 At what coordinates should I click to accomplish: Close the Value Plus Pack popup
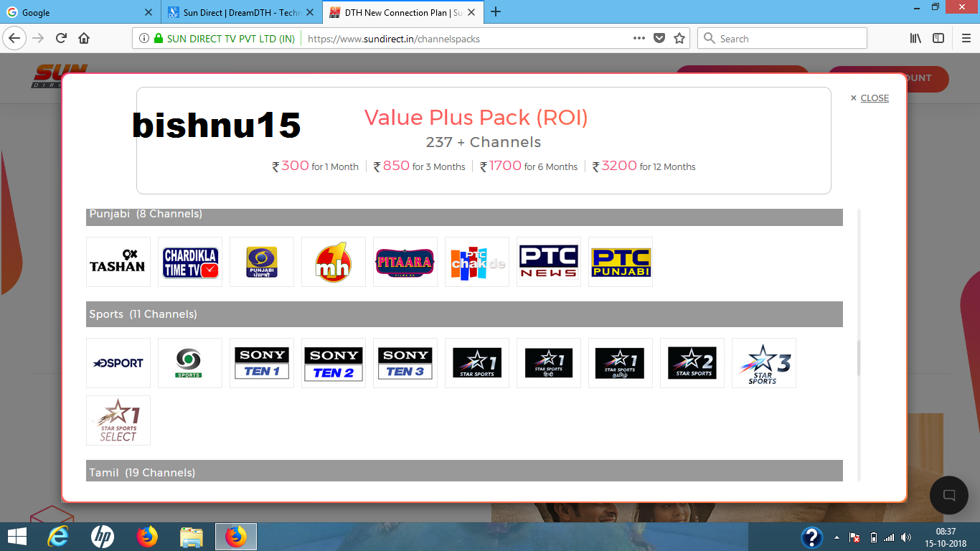coord(870,98)
